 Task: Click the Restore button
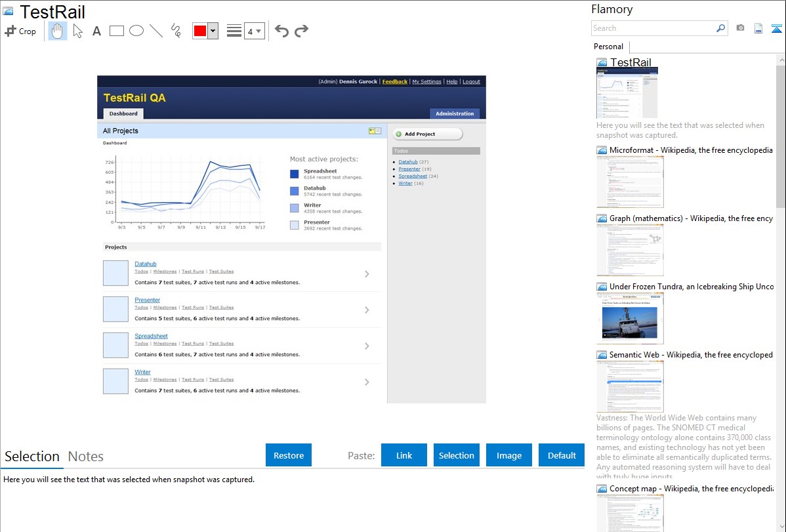click(x=289, y=455)
